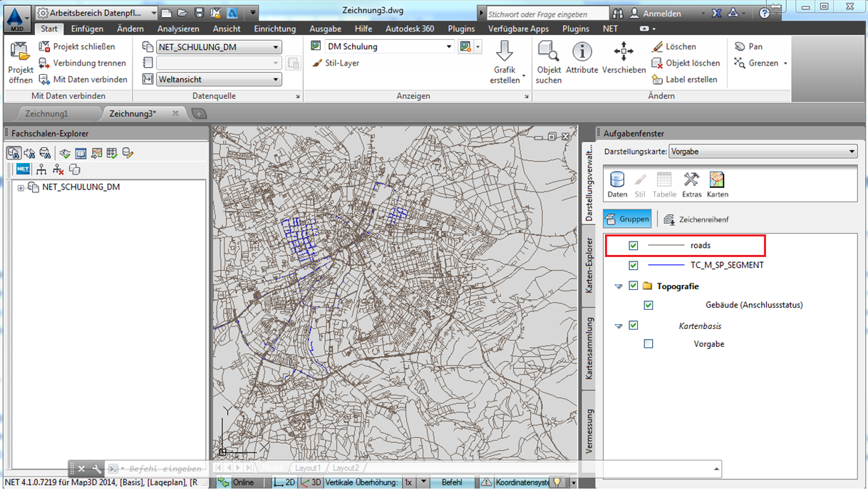Click the Stil icon in Aufgabenfenster
Viewport: 868px width, 490px height.
[640, 184]
